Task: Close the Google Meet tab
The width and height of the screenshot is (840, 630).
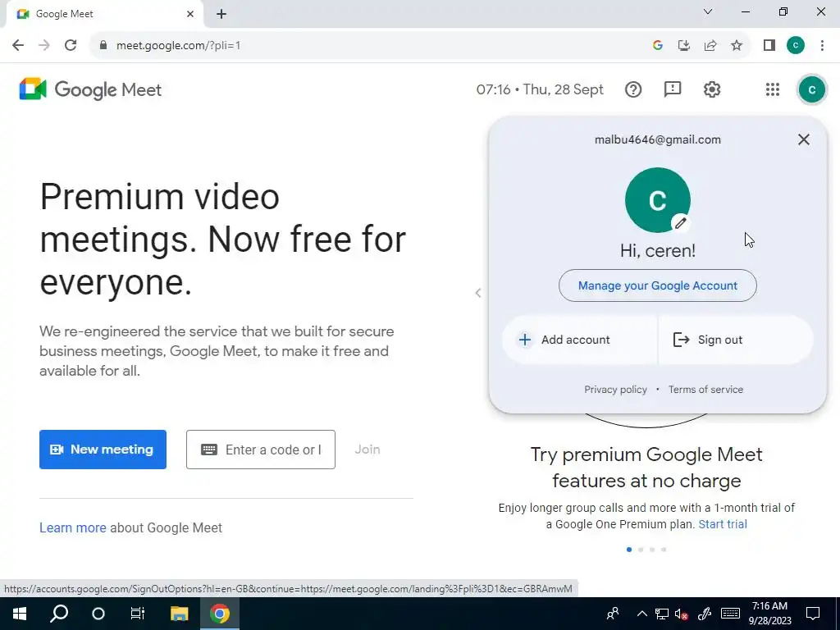Action: 190,14
